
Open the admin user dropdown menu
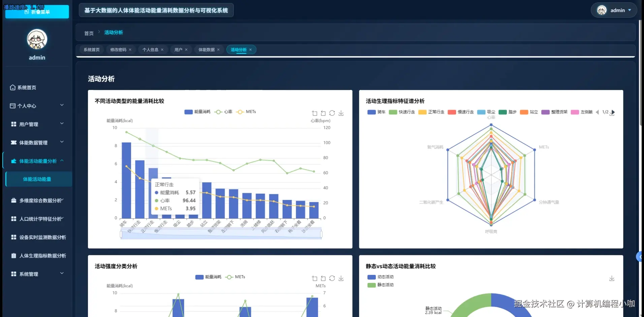coord(614,10)
